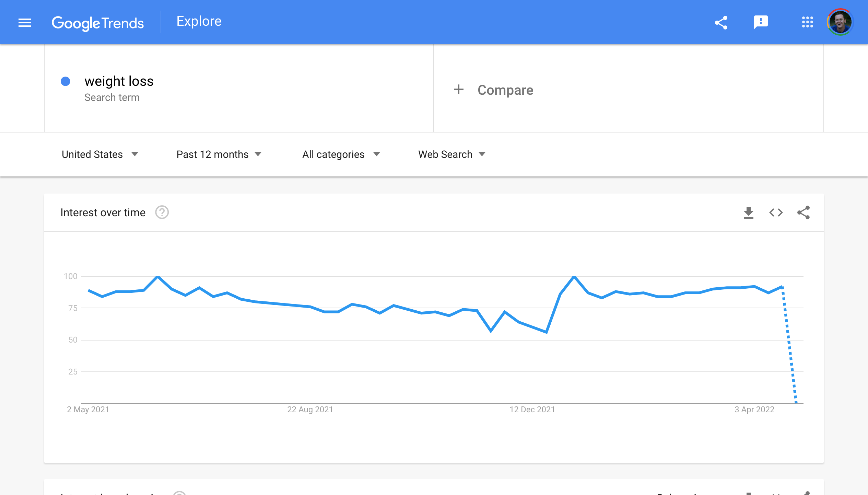The width and height of the screenshot is (868, 495).
Task: Click the blue weight loss color dot
Action: [66, 81]
